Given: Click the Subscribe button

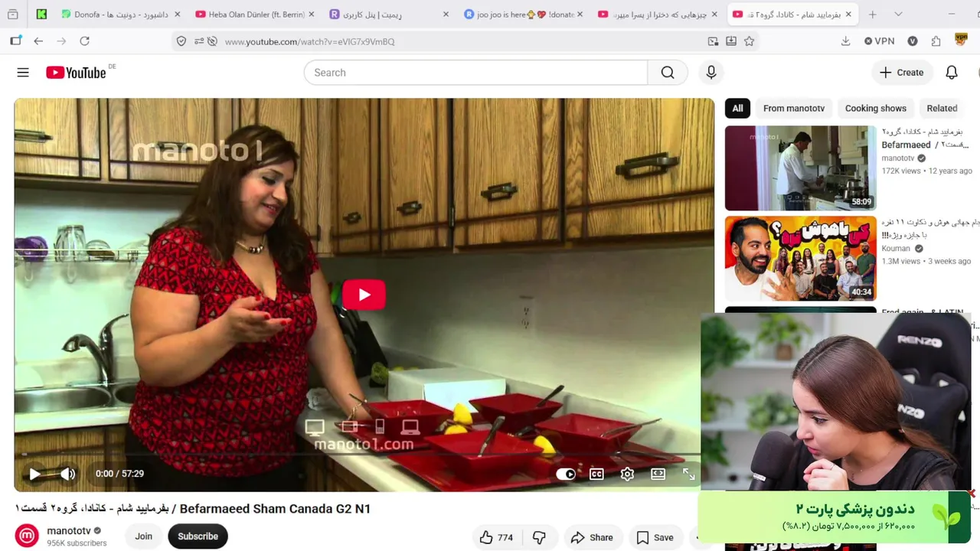Looking at the screenshot, I should tap(198, 536).
